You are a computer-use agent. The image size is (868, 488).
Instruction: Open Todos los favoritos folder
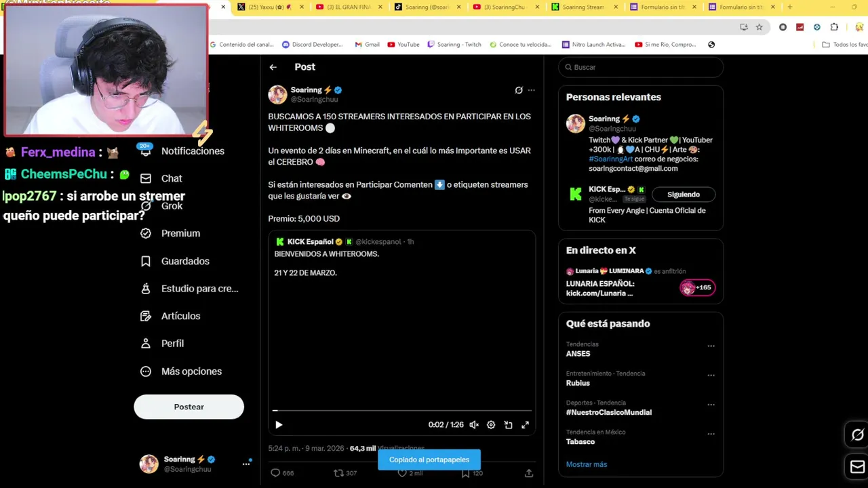click(x=844, y=45)
